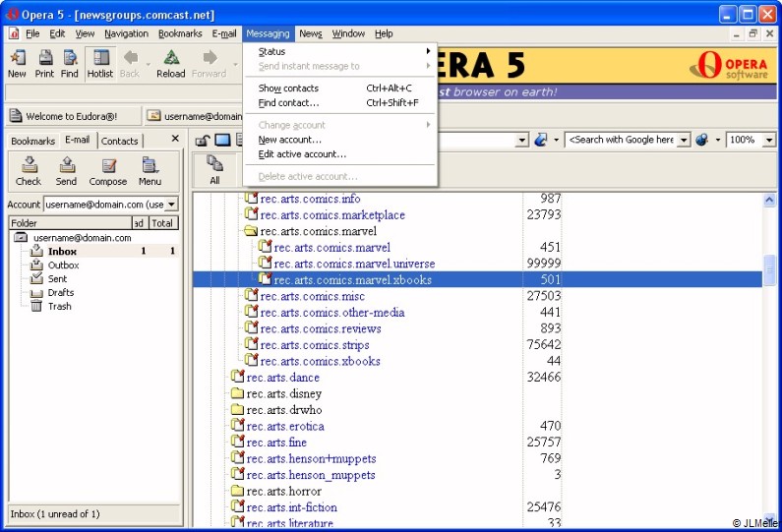Open the Drafts folder
The height and width of the screenshot is (532, 782).
[60, 293]
